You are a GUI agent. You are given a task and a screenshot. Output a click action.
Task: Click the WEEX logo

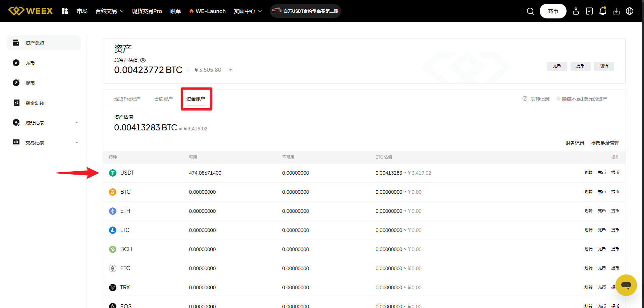pos(31,11)
